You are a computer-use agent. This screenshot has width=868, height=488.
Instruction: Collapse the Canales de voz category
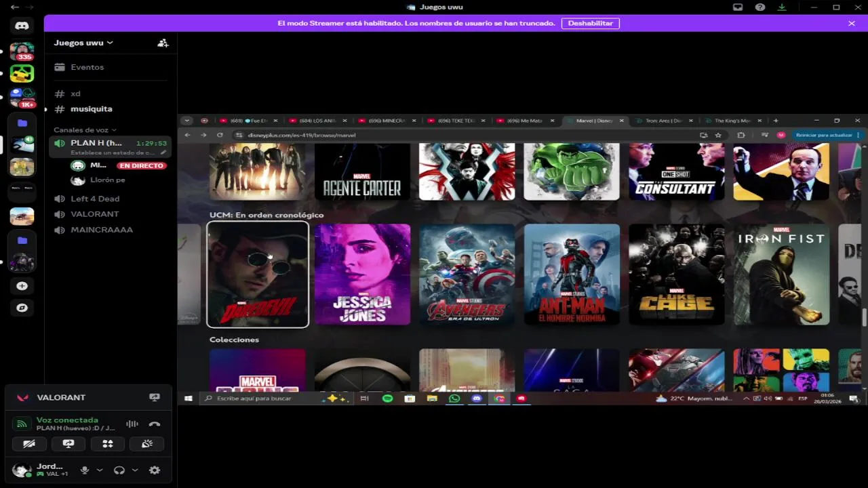85,129
